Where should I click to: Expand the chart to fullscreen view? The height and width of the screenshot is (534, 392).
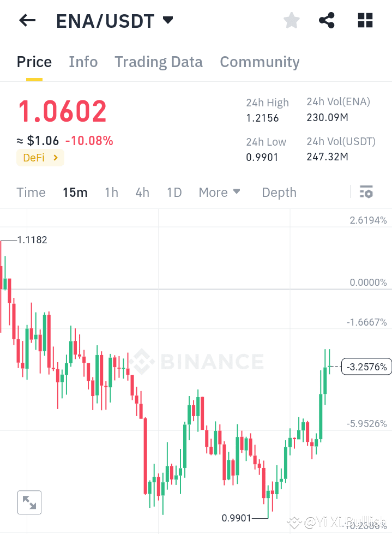[x=29, y=502]
